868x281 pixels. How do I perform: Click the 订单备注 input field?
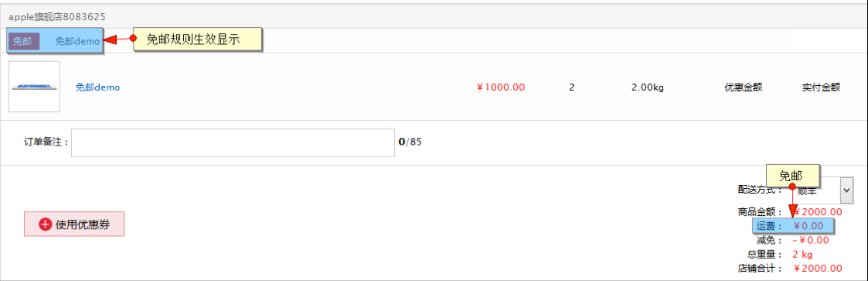233,143
